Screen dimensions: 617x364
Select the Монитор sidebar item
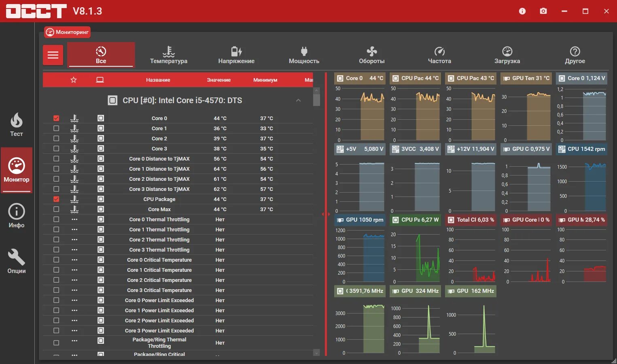pos(17,170)
